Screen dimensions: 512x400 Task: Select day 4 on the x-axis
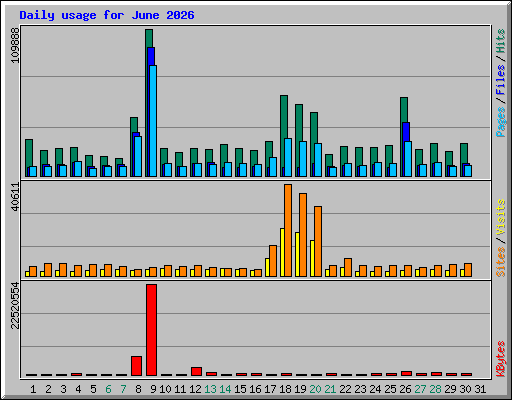coord(78,389)
